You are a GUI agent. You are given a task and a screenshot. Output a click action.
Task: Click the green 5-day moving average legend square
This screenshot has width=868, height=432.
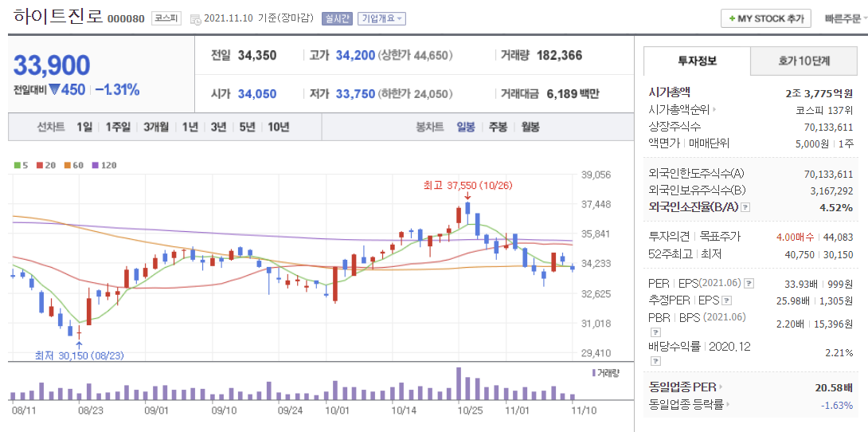pyautogui.click(x=18, y=165)
